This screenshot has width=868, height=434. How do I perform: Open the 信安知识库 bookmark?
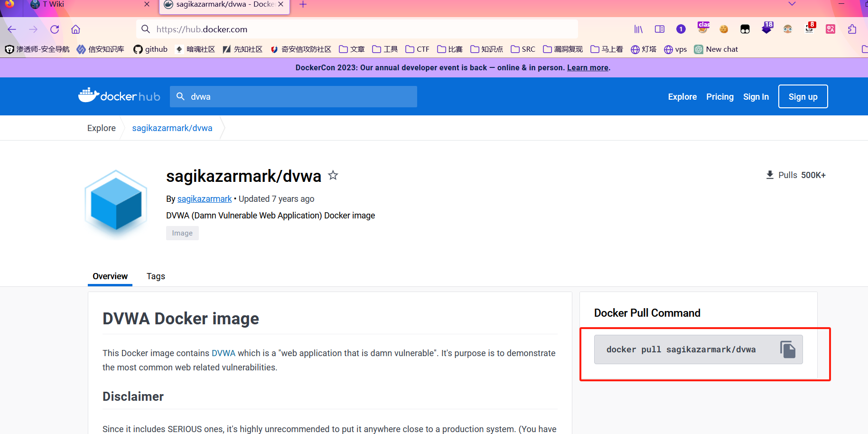click(x=101, y=49)
